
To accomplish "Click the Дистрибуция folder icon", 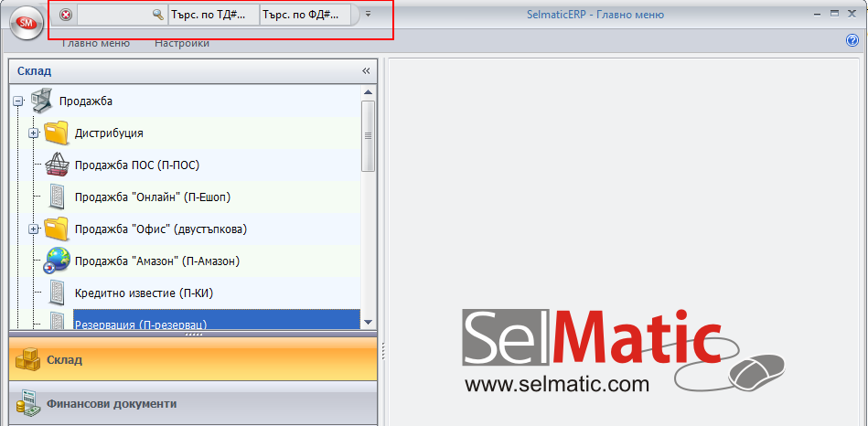I will (56, 133).
